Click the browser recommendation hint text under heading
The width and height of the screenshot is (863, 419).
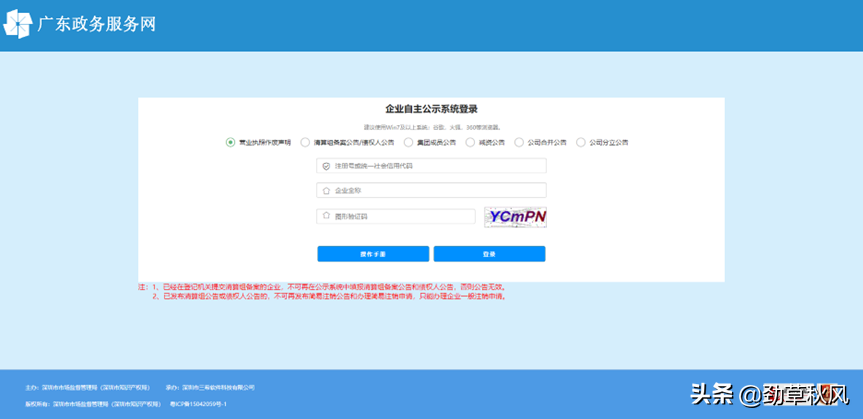coord(432,127)
